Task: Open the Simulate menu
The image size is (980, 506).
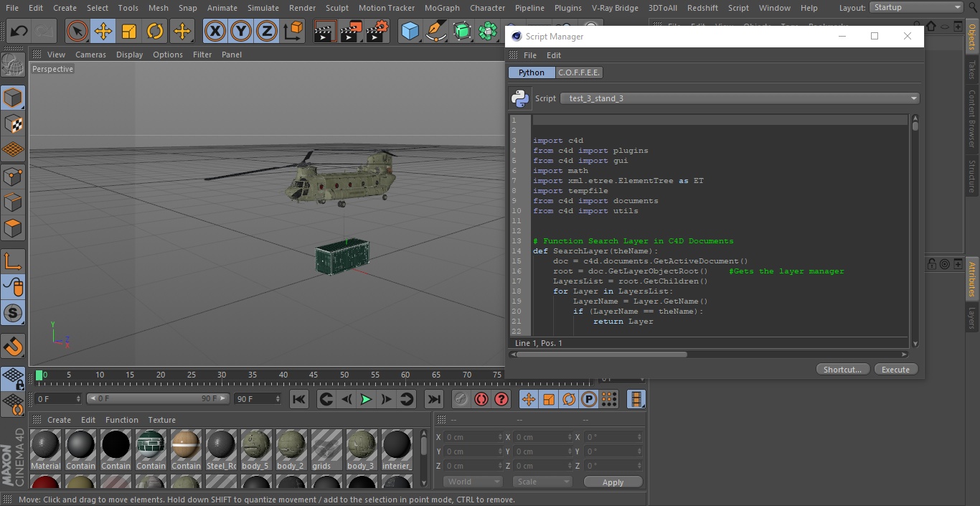Action: coord(263,8)
